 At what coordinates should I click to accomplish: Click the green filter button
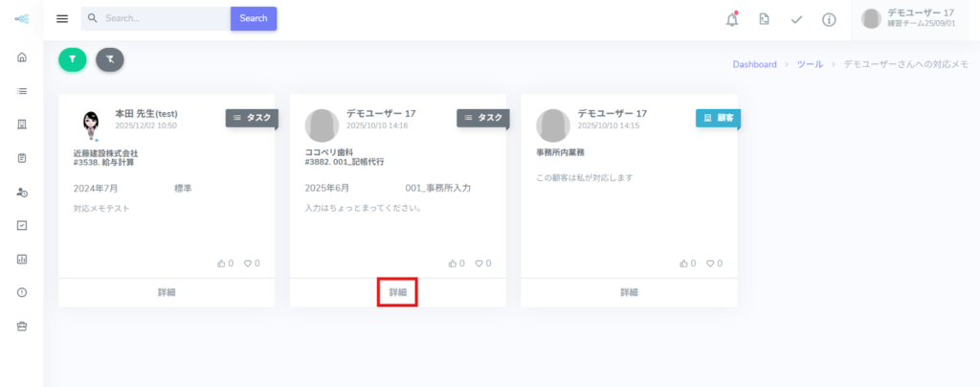point(73,58)
